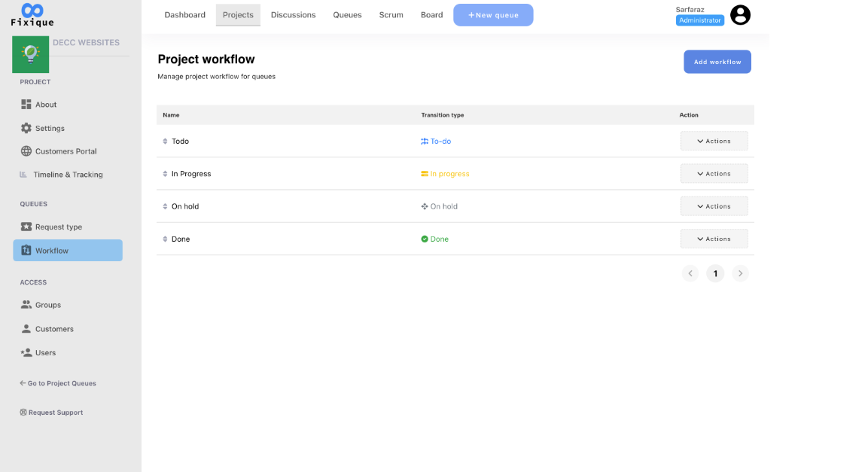Open Settings via the gear icon

[x=26, y=128]
